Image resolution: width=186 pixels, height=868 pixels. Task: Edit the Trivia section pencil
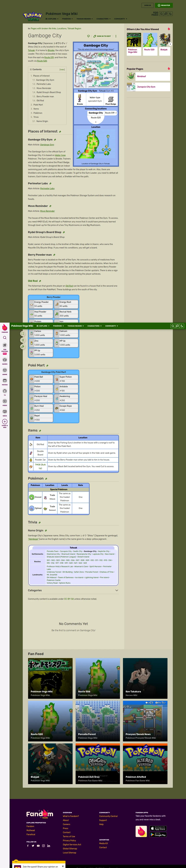pos(40,523)
